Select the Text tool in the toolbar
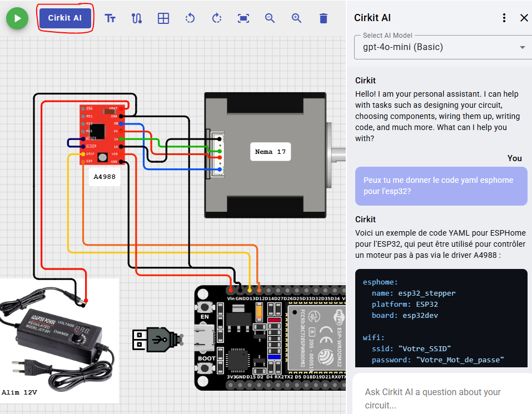The height and width of the screenshot is (414, 532). [110, 18]
